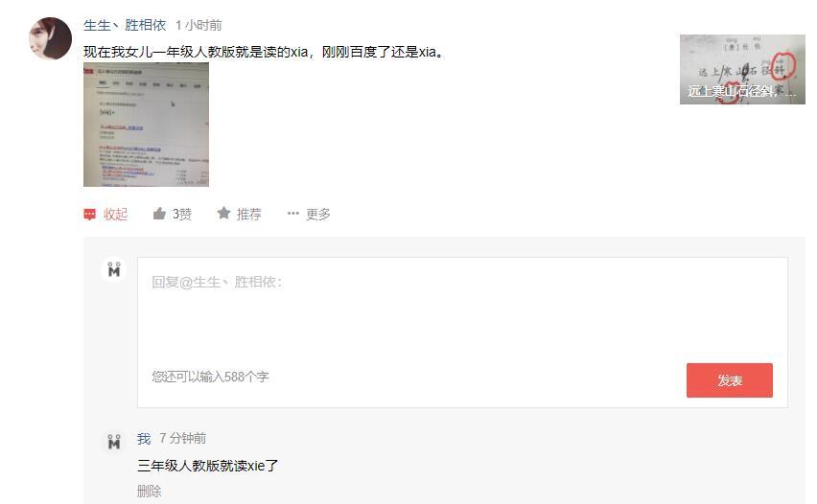817x504 pixels.
Task: Delete my comment via 删除
Action: 149,491
